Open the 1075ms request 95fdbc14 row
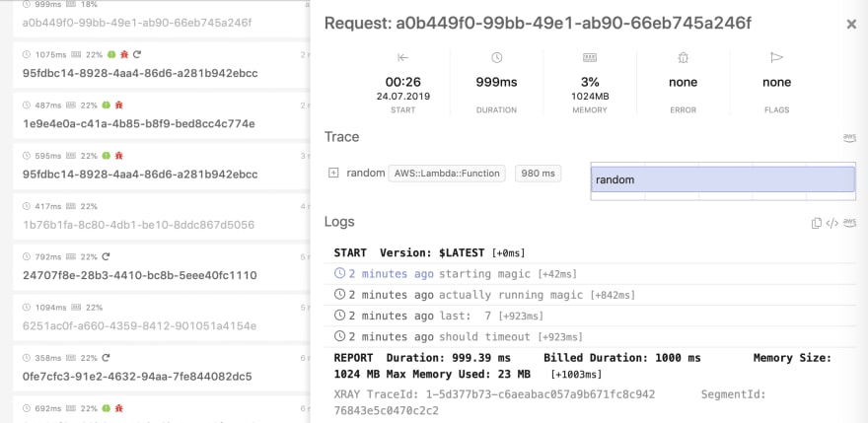The image size is (868, 423). coord(161,65)
